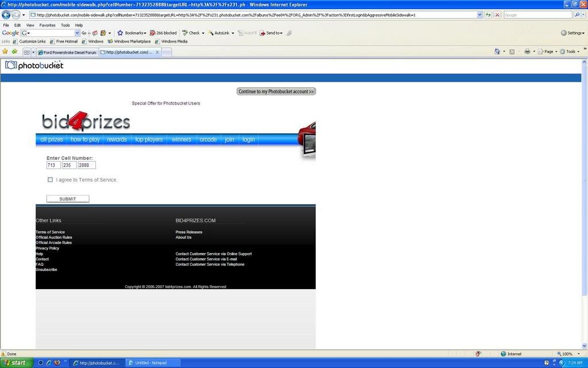
Task: Open Favorites Center via the yellow star icon
Action: pos(5,51)
